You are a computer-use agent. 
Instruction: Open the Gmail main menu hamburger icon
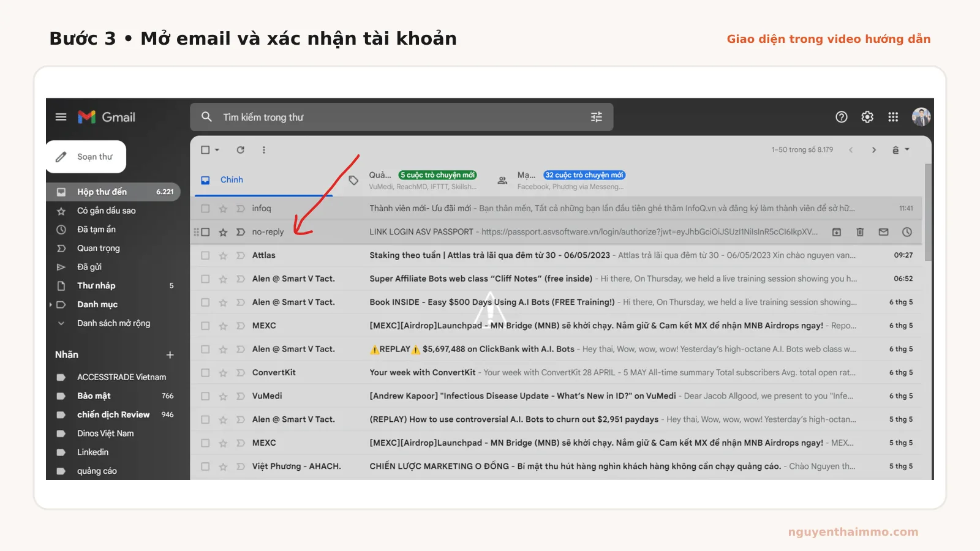coord(61,117)
